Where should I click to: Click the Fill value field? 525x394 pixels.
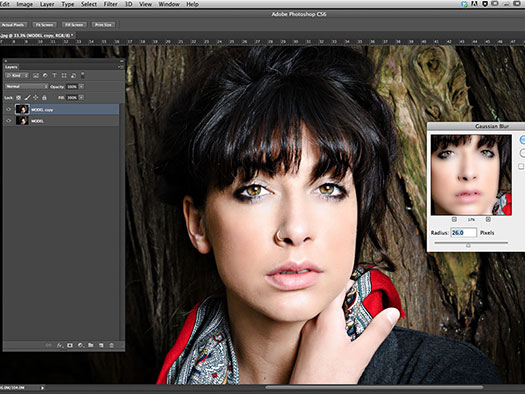[72, 98]
